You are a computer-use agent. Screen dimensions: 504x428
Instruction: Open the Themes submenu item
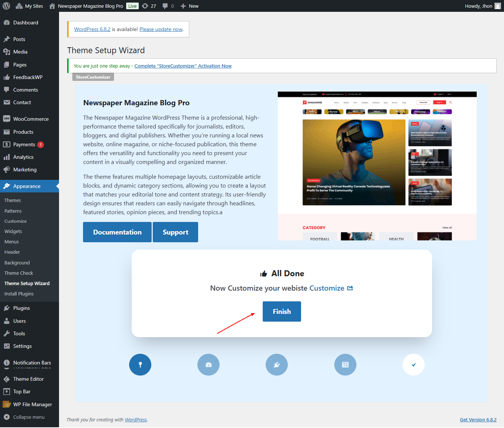coord(13,200)
